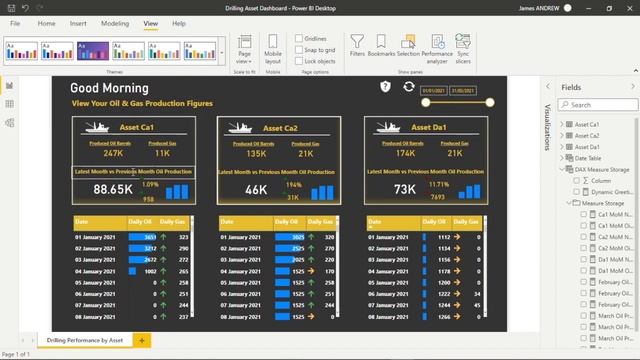The image size is (640, 360).
Task: Click the ship icon on Asset Ca1 card
Action: [x=97, y=127]
